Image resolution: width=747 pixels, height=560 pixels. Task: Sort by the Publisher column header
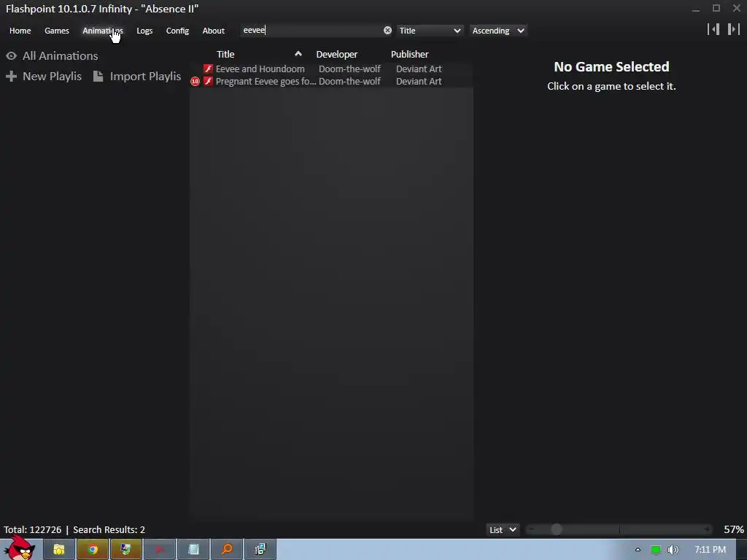pyautogui.click(x=410, y=54)
